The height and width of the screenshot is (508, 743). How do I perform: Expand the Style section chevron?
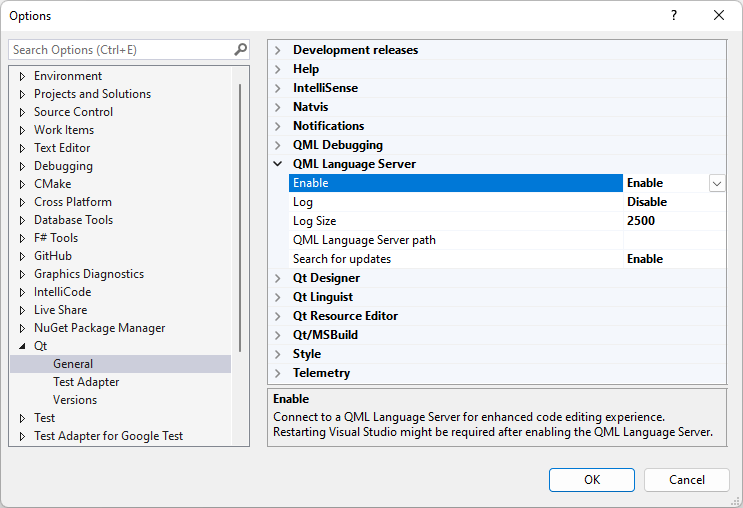pyautogui.click(x=278, y=354)
